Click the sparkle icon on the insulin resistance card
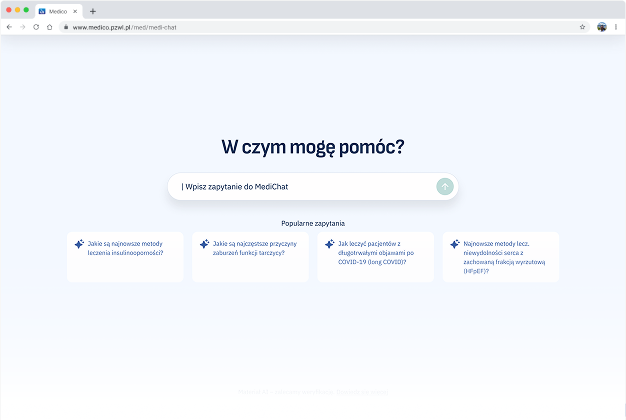The height and width of the screenshot is (420, 626). tap(79, 243)
